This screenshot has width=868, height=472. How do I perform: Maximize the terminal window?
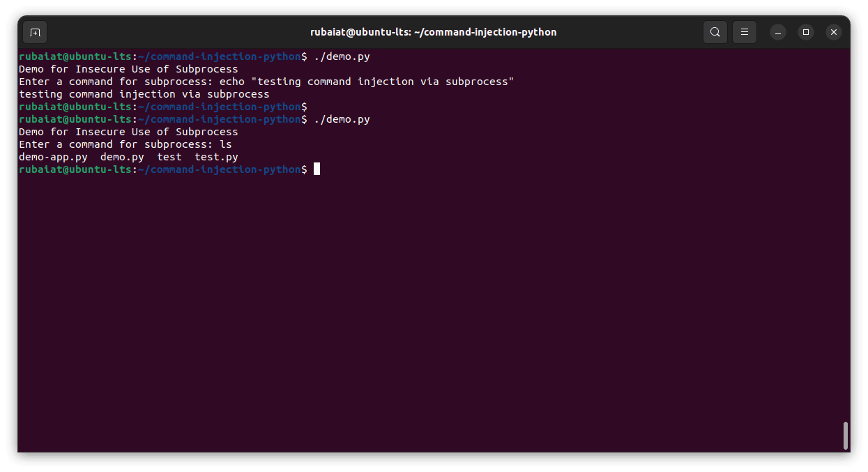click(x=806, y=32)
